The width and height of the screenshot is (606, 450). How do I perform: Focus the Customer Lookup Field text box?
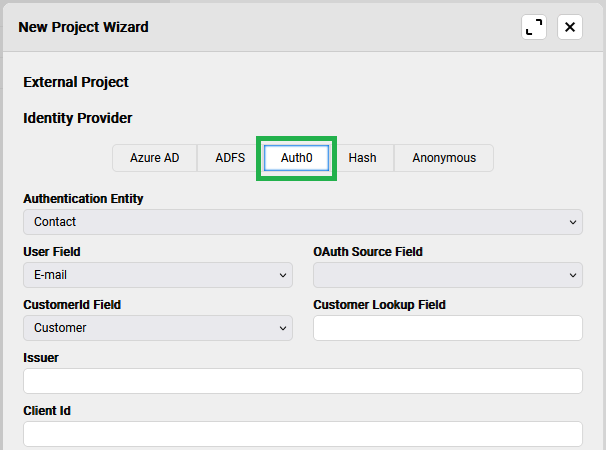tap(447, 328)
